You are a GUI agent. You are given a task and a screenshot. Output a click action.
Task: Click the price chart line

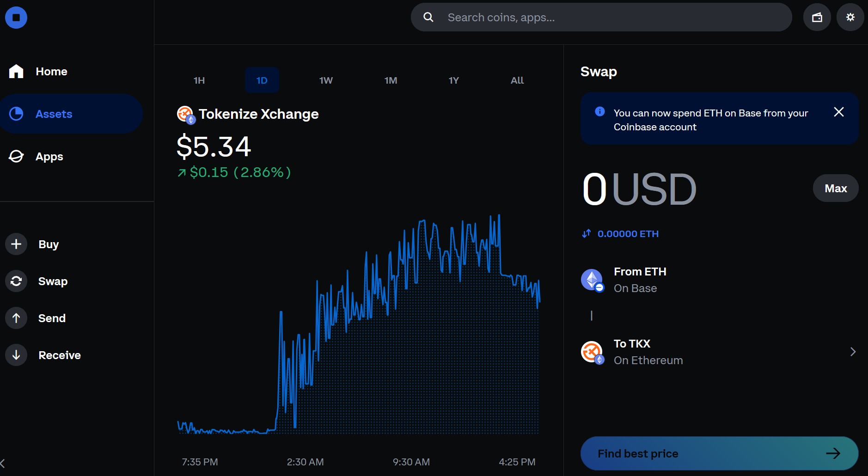[359, 323]
